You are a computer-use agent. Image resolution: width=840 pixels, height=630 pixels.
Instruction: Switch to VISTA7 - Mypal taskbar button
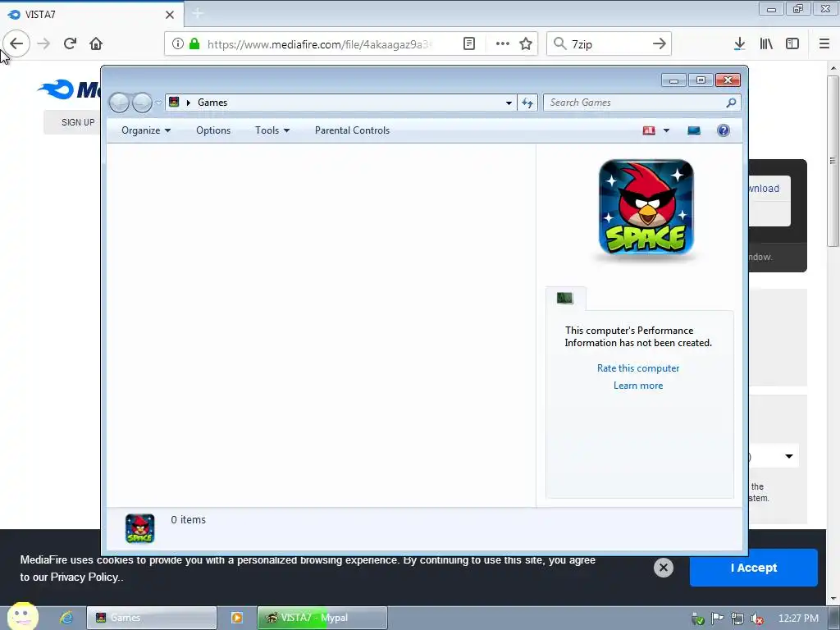tap(322, 618)
